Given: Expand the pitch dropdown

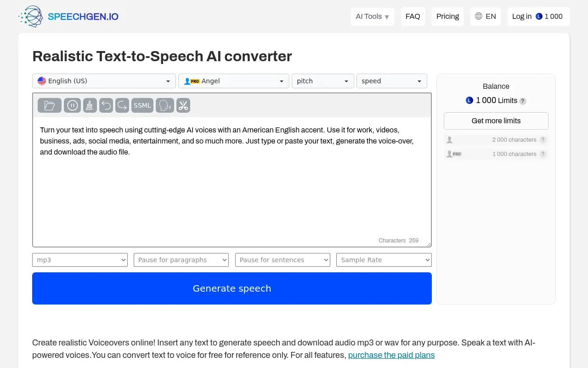Looking at the screenshot, I should pyautogui.click(x=322, y=80).
